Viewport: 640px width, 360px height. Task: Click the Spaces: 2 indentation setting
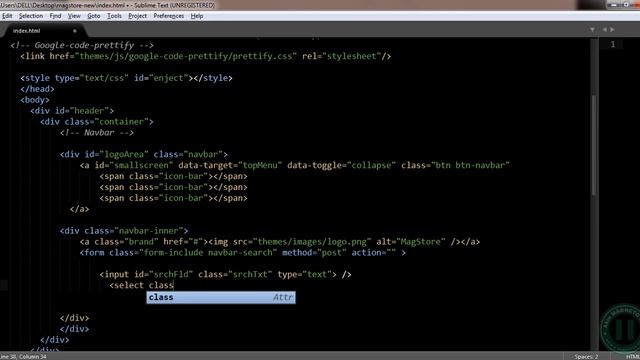point(586,357)
